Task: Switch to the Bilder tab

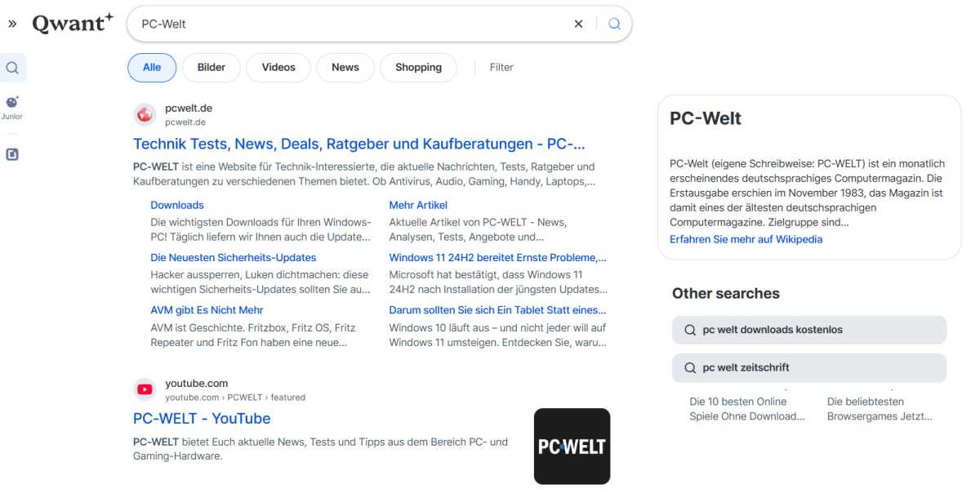Action: click(x=211, y=67)
